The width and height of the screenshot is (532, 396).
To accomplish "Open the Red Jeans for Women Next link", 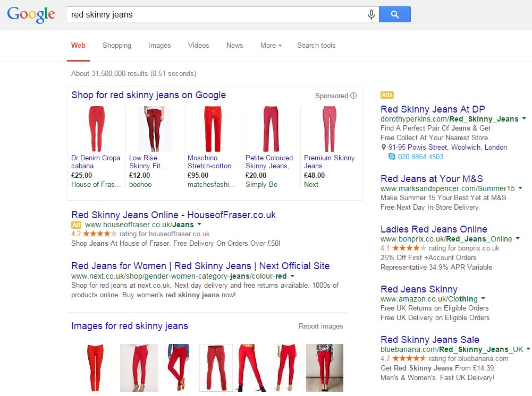I will tap(200, 266).
